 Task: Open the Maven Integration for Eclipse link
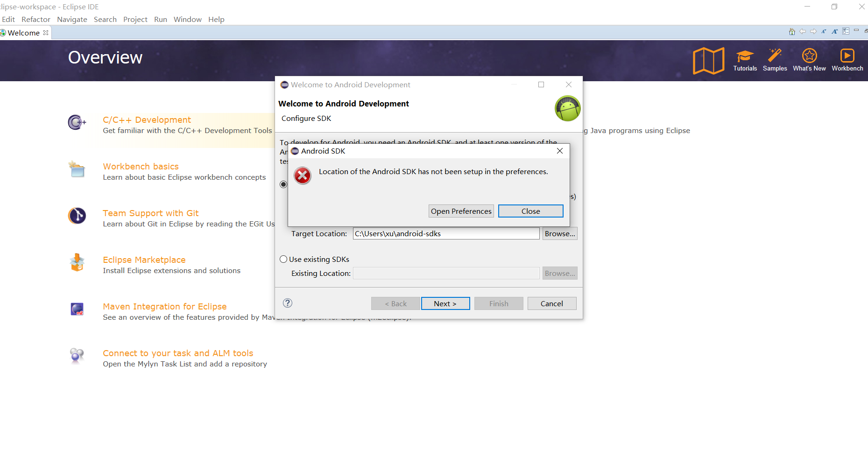pos(164,307)
